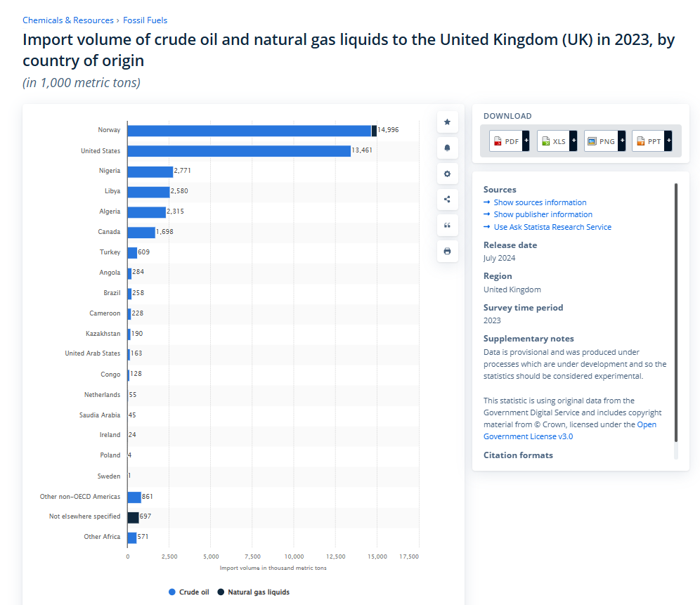Open Fossil Fuels breadcrumb
Image resolution: width=700 pixels, height=605 pixels.
tap(145, 20)
